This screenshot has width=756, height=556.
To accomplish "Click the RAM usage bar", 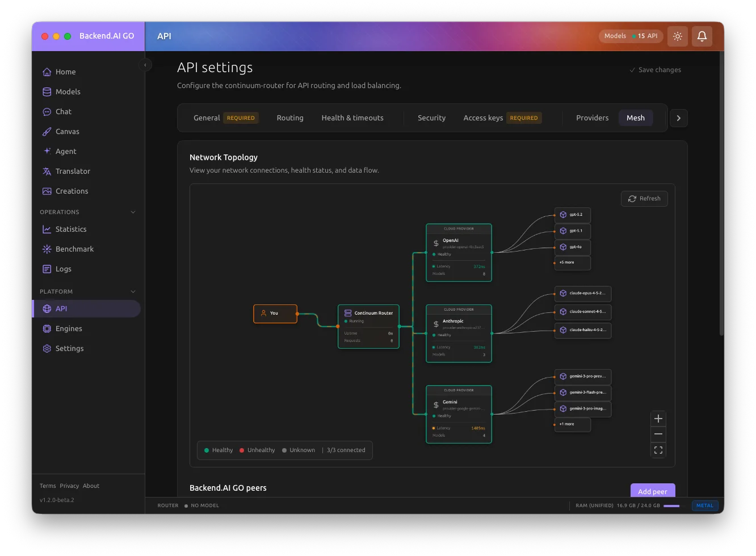I will click(x=672, y=505).
